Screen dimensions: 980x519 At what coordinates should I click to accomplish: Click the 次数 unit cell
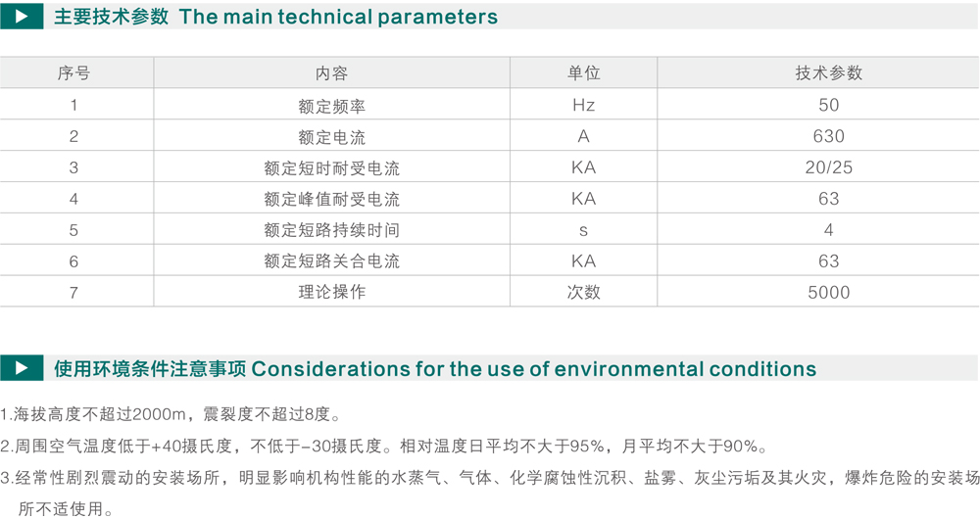click(583, 292)
